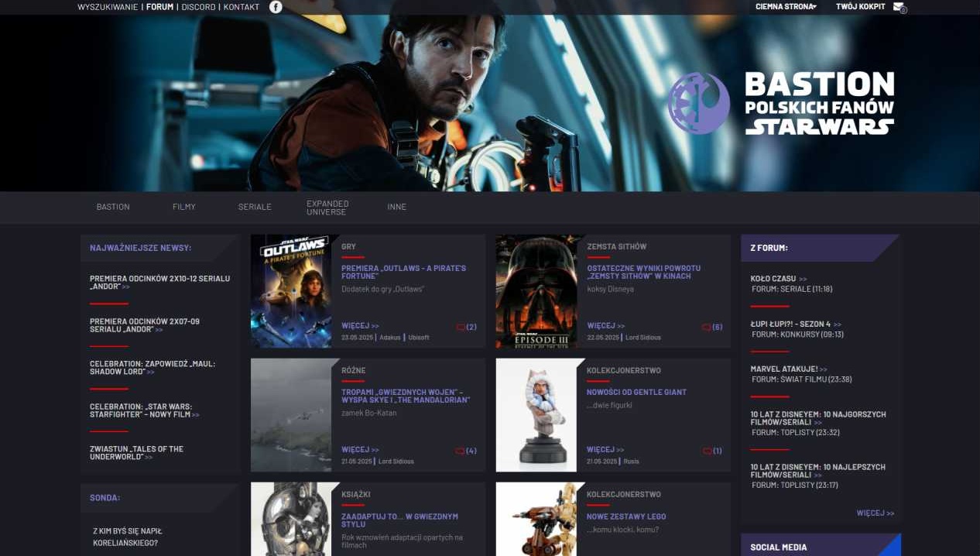Image resolution: width=980 pixels, height=556 pixels.
Task: Click Więcej under the Tropami Gwiezdnych Wojen article
Action: pos(360,450)
